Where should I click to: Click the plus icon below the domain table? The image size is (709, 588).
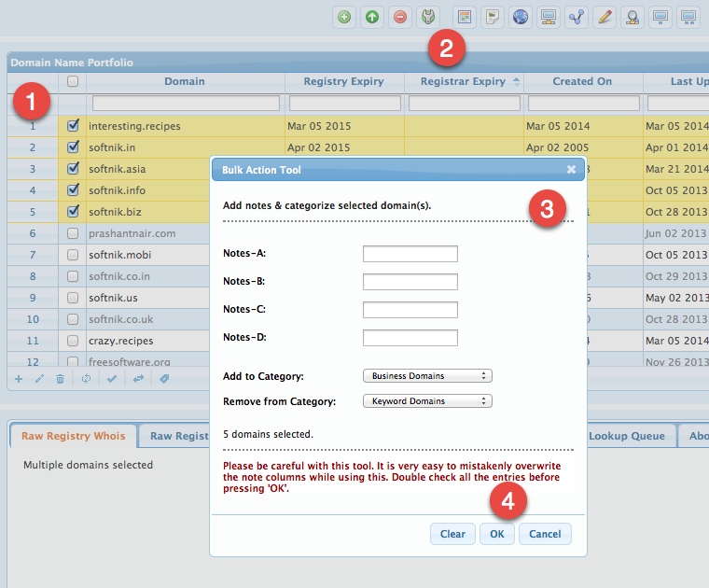point(19,379)
